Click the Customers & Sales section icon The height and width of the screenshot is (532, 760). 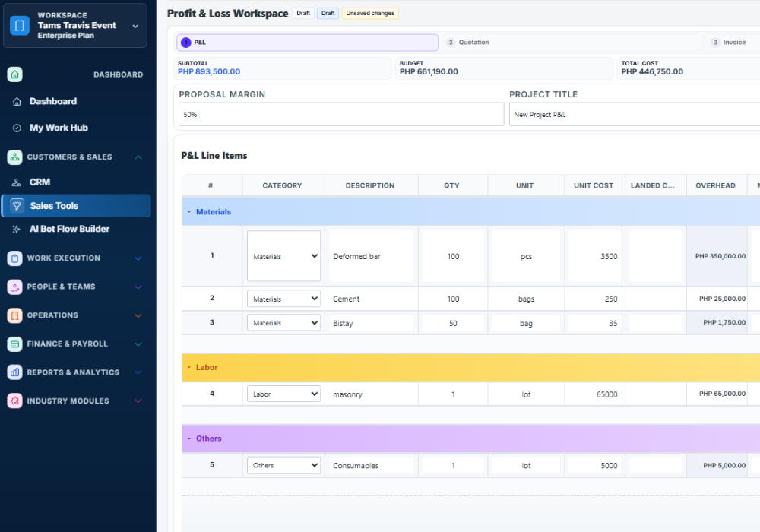(x=15, y=157)
